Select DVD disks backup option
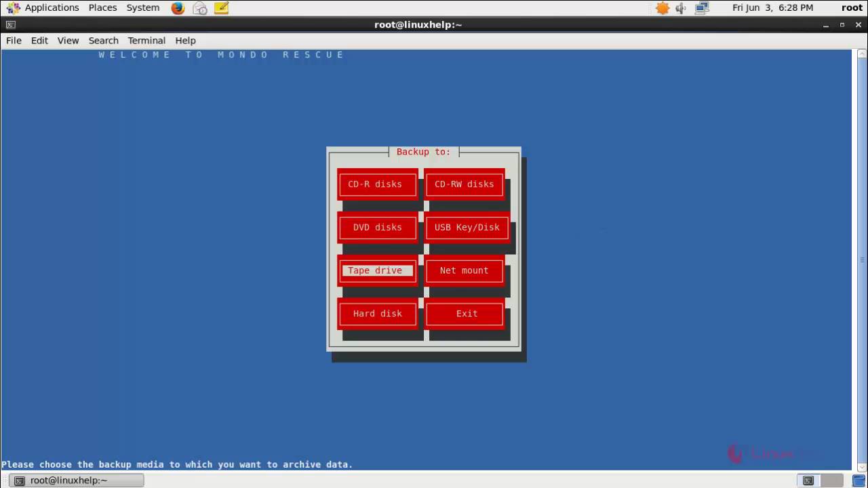The width and height of the screenshot is (868, 488). (377, 228)
